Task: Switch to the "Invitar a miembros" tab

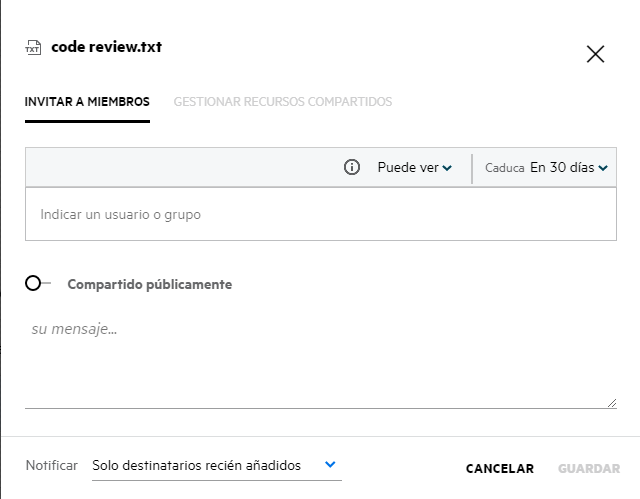Action: (87, 102)
